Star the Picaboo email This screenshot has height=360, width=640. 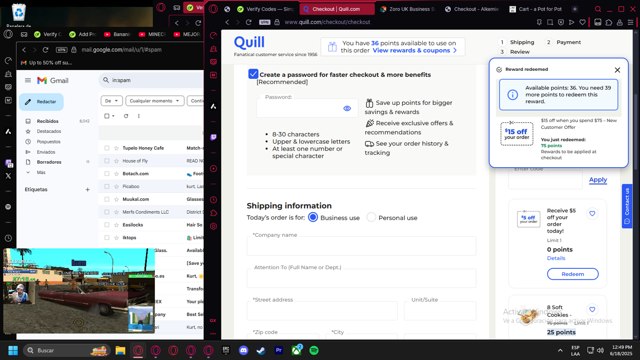tap(116, 187)
